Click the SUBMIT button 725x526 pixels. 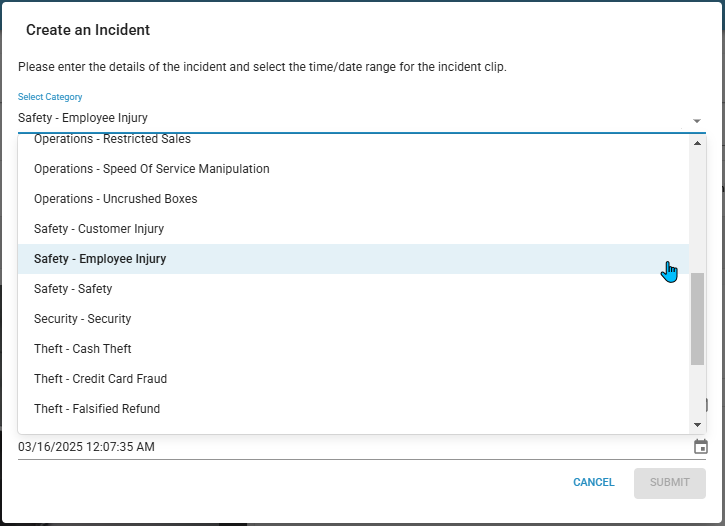670,483
